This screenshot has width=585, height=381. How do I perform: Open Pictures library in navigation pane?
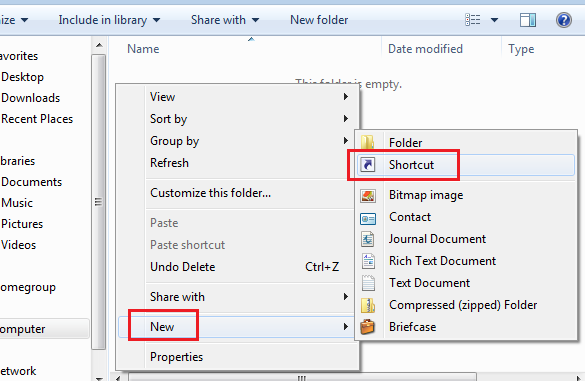tap(22, 224)
